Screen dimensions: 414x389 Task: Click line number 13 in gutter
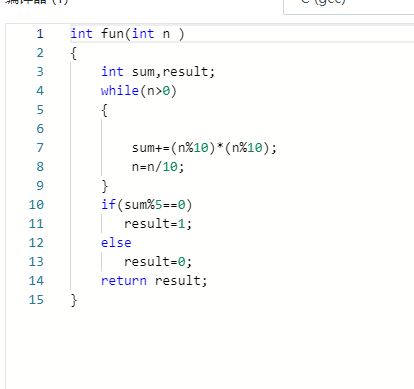click(36, 262)
